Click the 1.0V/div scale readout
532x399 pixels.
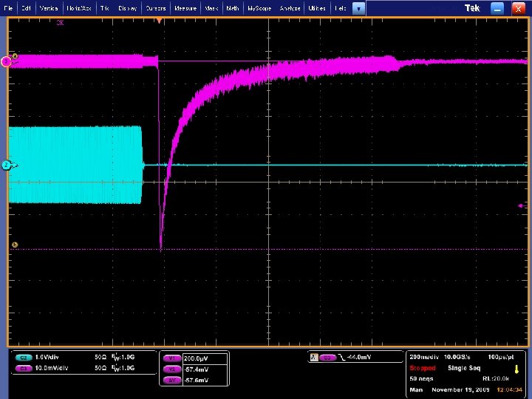[47, 358]
